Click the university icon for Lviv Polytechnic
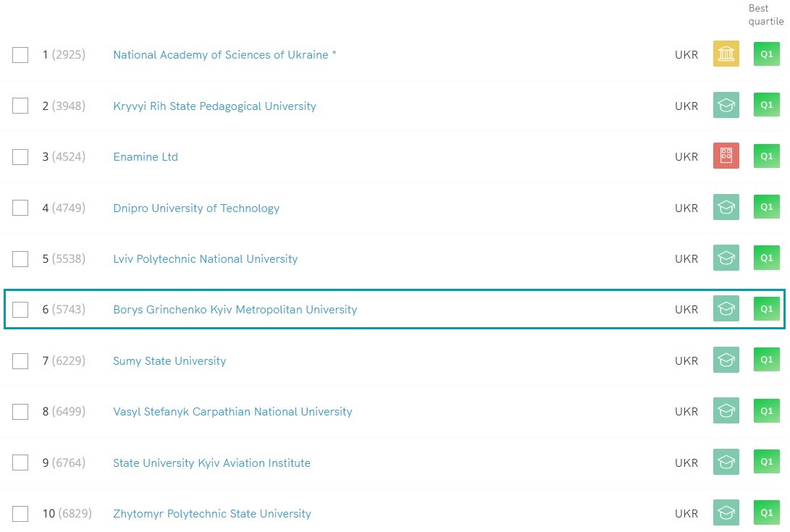The height and width of the screenshot is (532, 790). coord(726,258)
